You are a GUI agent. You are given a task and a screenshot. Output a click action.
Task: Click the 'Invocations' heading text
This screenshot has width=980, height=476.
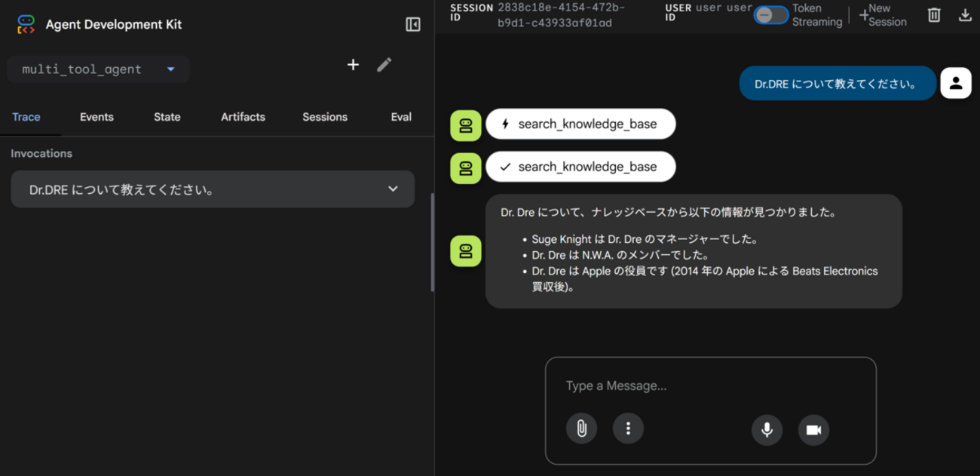pyautogui.click(x=41, y=153)
